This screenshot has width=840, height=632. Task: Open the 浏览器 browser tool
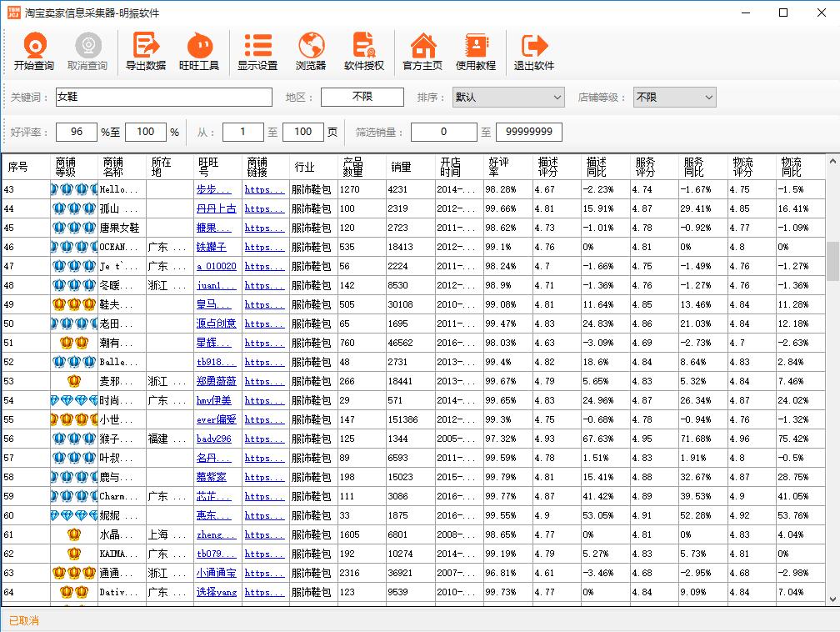click(311, 52)
